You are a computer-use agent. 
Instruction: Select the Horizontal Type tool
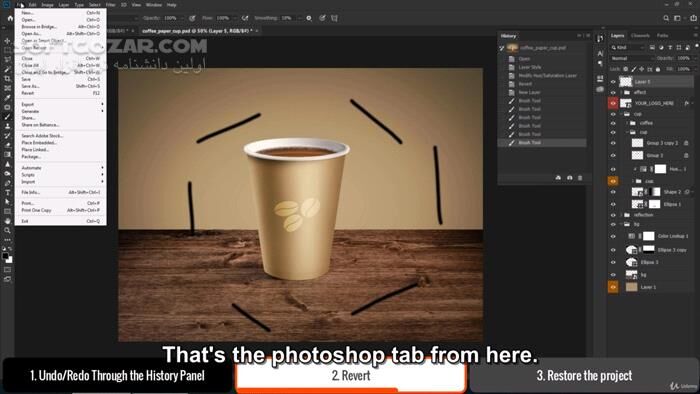7,192
